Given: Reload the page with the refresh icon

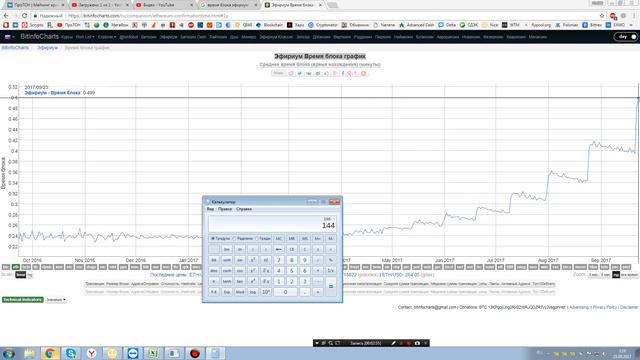Looking at the screenshot, I should coord(24,16).
